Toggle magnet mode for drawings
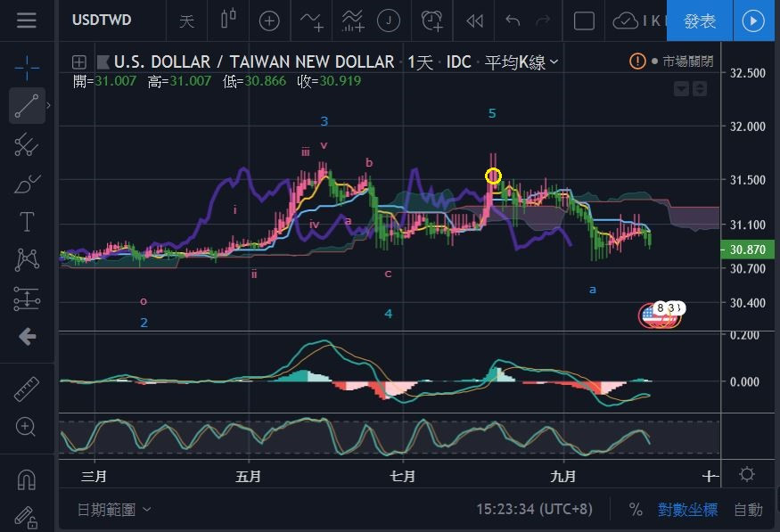The image size is (780, 532). 27,479
